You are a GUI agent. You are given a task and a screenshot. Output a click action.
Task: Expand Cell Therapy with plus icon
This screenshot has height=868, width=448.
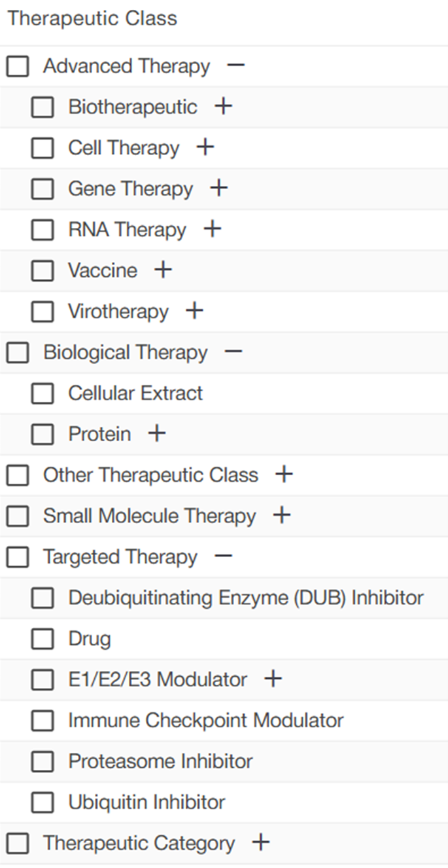[205, 147]
